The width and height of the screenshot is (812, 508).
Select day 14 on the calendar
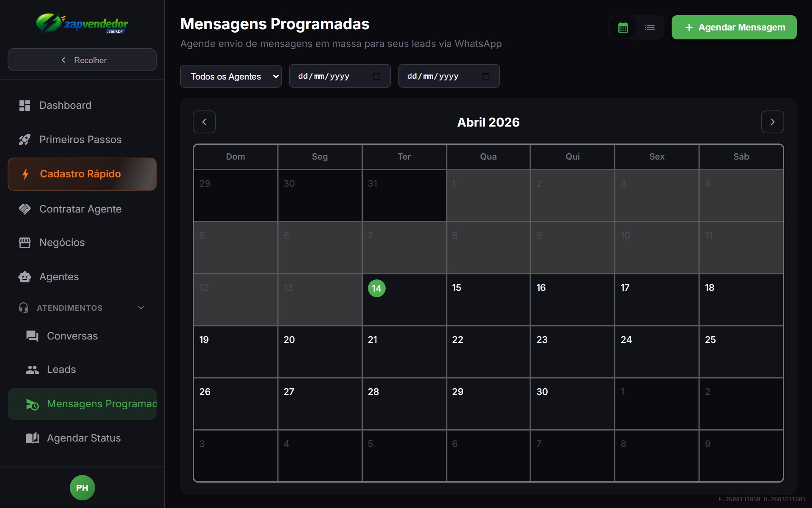pos(377,288)
